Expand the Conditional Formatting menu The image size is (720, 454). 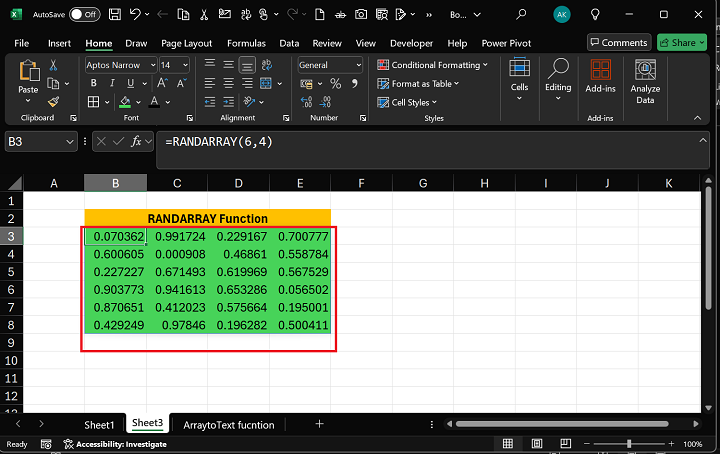pyautogui.click(x=433, y=65)
